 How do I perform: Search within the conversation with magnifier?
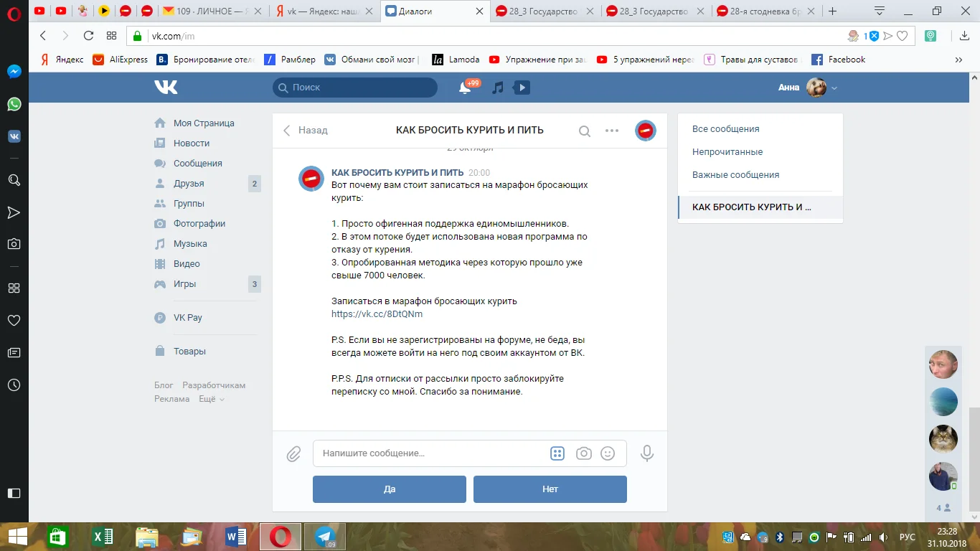tap(585, 131)
